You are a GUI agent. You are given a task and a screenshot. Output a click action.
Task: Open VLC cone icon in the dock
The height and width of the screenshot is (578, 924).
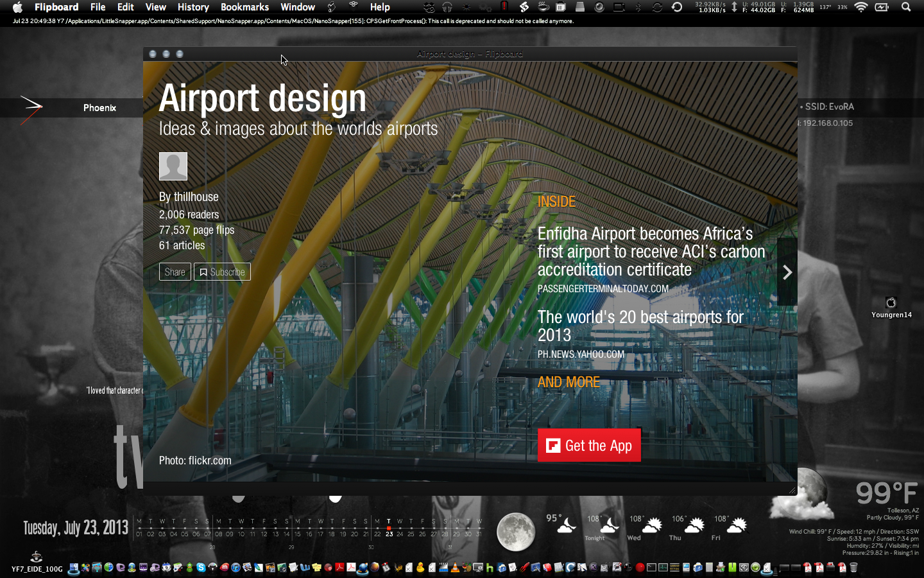[x=454, y=568]
